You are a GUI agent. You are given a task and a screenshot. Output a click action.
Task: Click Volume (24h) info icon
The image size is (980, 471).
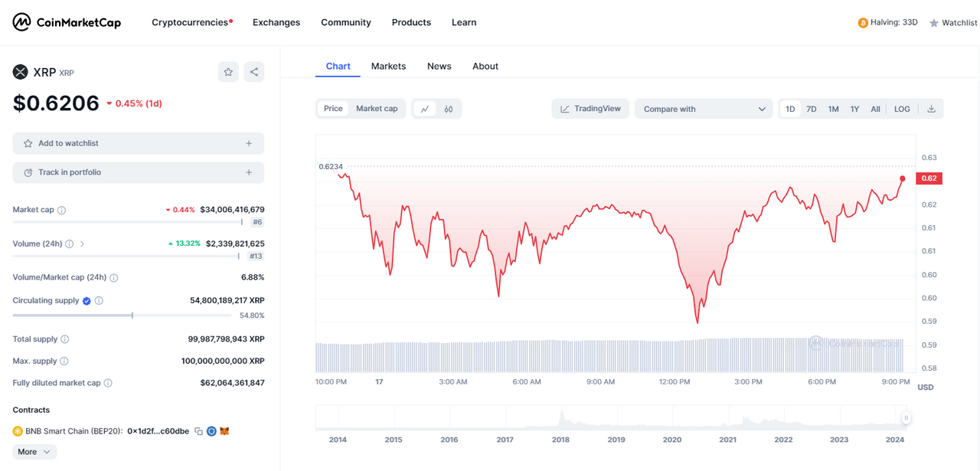[x=70, y=244]
